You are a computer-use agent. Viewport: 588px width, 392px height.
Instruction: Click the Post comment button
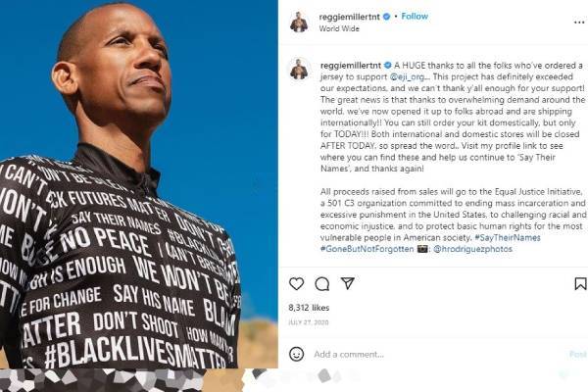(x=578, y=354)
